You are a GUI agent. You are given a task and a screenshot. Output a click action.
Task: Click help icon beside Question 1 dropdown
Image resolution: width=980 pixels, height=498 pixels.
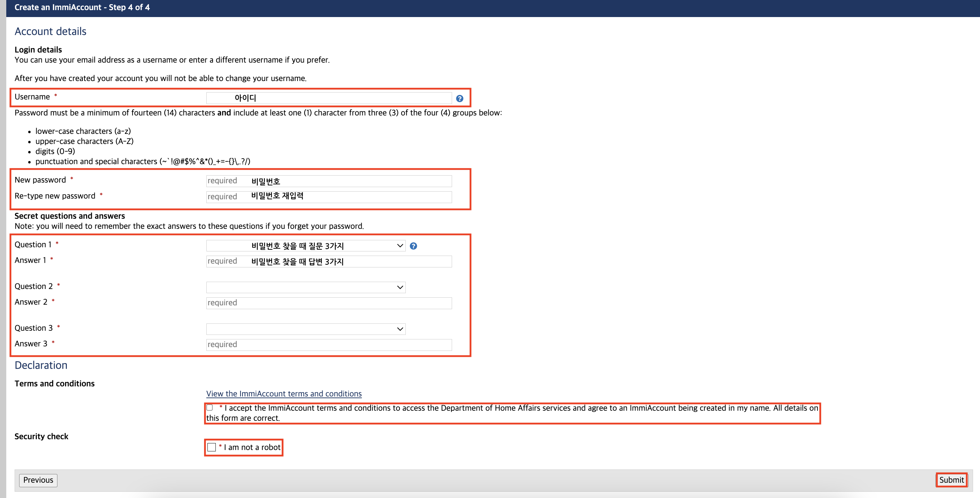click(x=413, y=246)
